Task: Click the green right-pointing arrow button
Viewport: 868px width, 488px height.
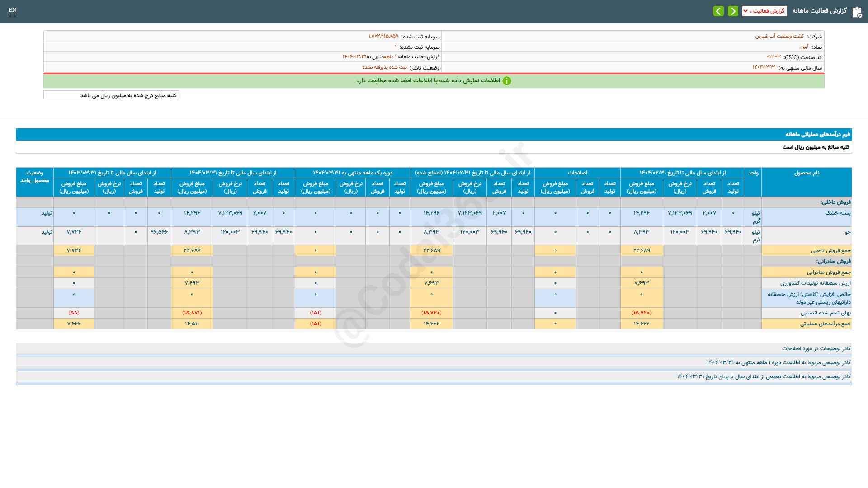Action: point(733,11)
